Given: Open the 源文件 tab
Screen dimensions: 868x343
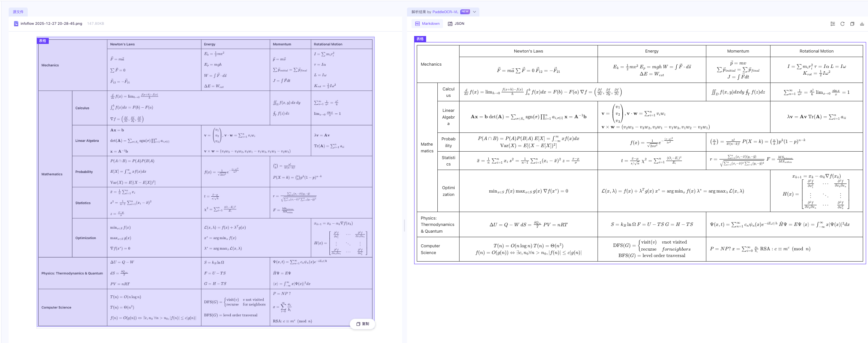Looking at the screenshot, I should pos(18,12).
